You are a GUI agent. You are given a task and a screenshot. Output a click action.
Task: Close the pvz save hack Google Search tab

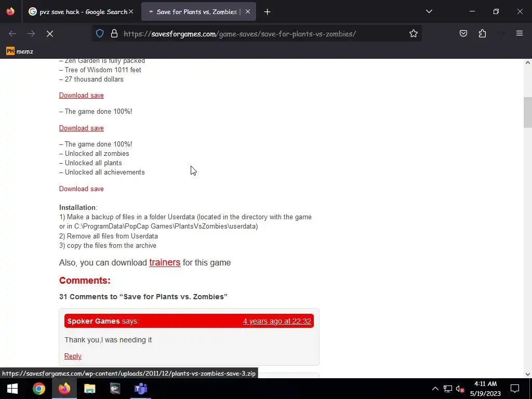click(131, 12)
